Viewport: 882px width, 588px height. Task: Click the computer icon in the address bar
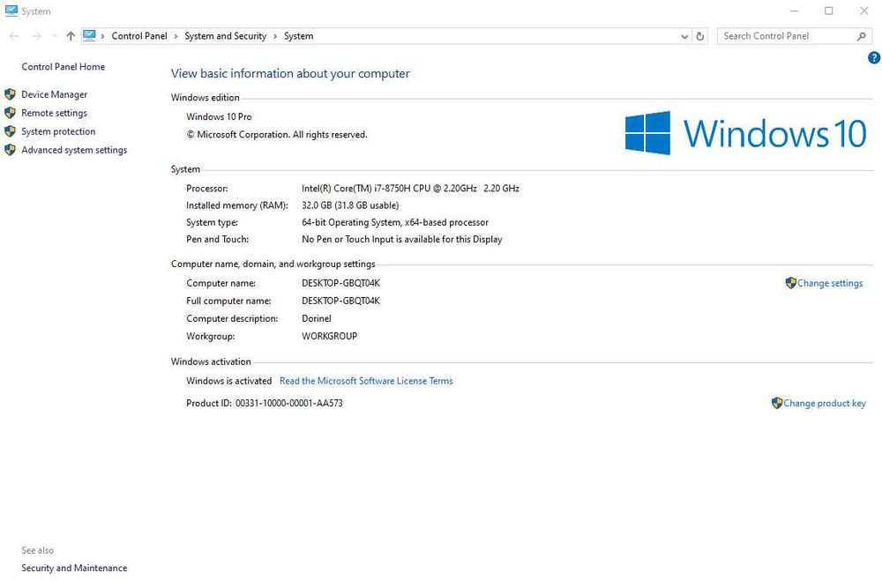(89, 36)
